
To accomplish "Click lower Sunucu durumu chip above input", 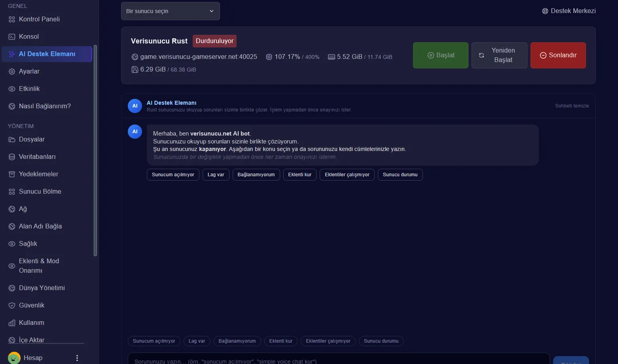I will point(381,341).
